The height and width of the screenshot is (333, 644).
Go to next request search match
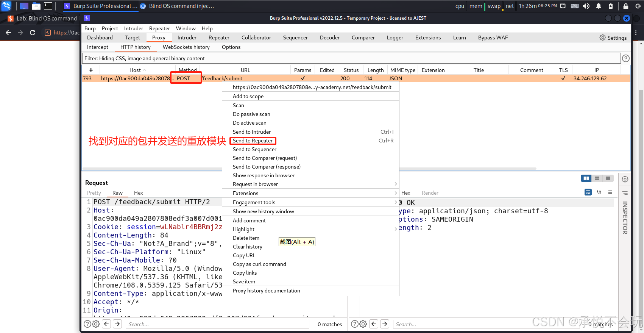click(x=118, y=324)
